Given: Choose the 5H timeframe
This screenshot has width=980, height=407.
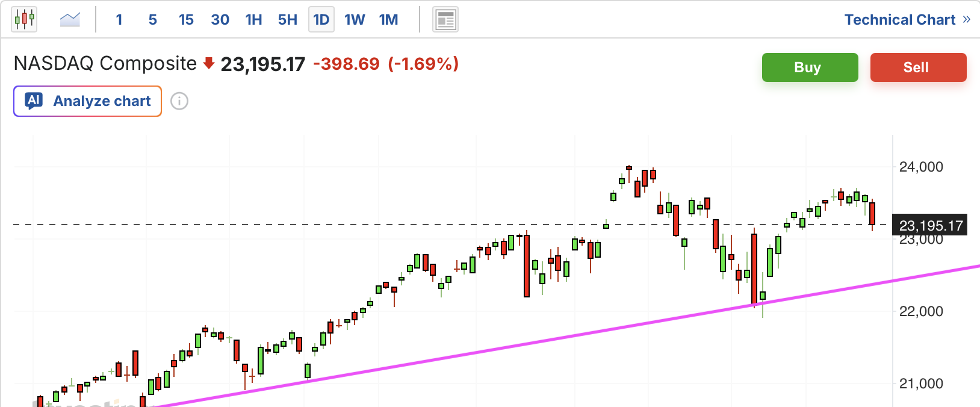Looking at the screenshot, I should click(288, 20).
